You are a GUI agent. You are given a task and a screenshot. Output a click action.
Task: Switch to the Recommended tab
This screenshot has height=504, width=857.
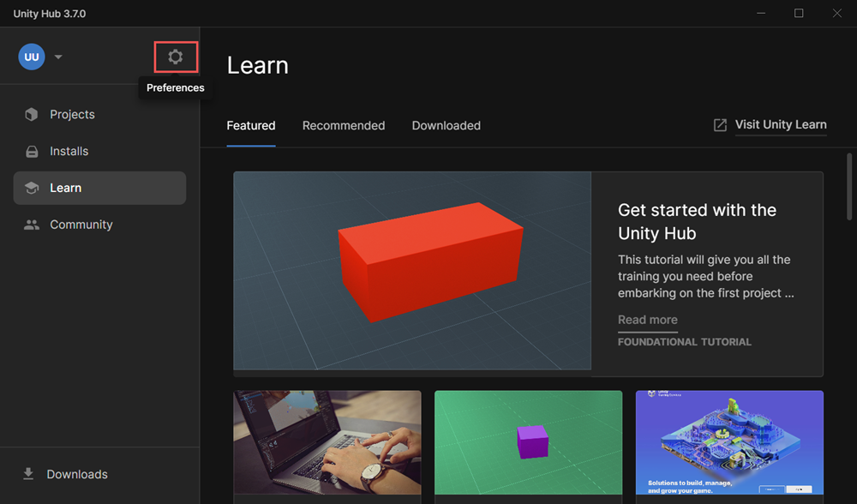coord(344,126)
